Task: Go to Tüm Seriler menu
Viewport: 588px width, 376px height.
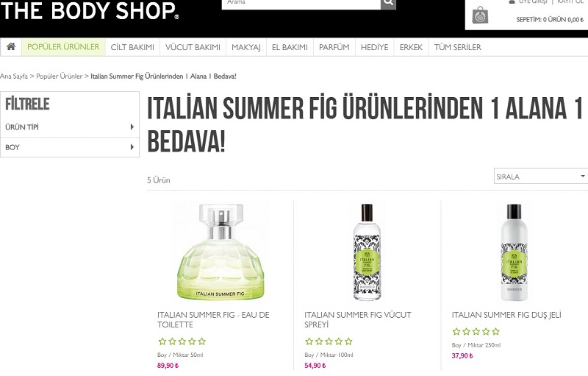Action: [457, 47]
